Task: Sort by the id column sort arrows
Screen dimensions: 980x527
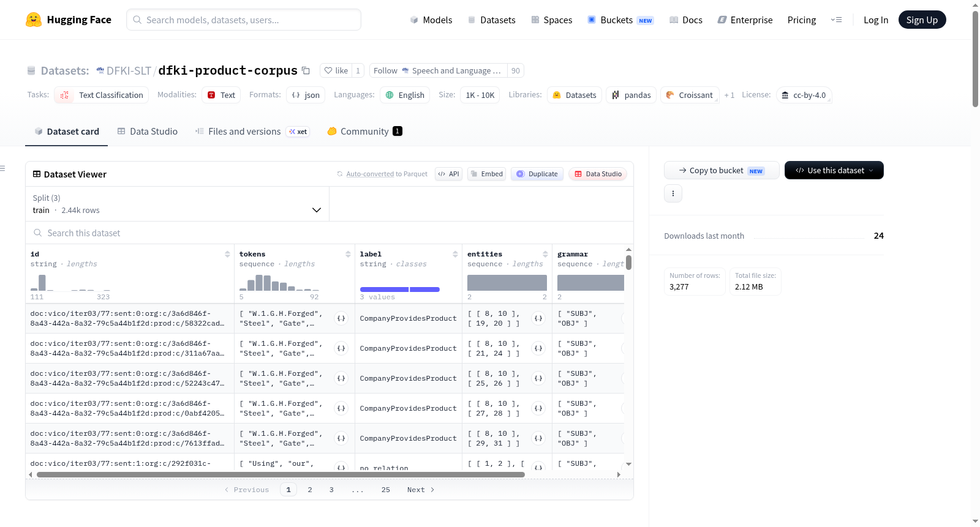Action: (227, 254)
